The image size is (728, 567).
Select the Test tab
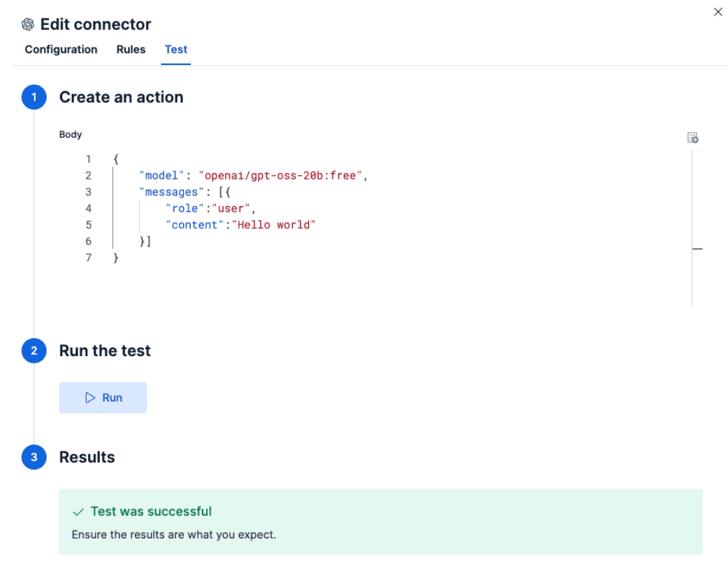click(x=176, y=50)
